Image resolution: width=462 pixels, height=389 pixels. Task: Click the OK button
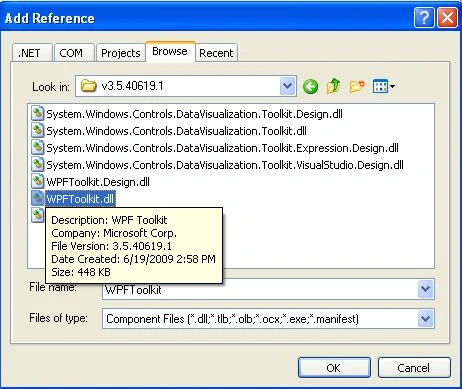(x=334, y=368)
